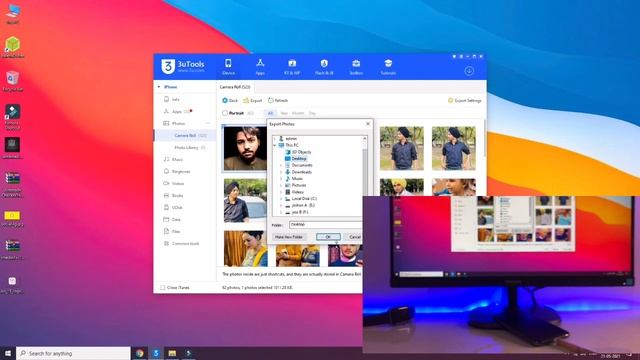This screenshot has height=360, width=640.
Task: Select Videos in the sidebar
Action: [x=178, y=183]
